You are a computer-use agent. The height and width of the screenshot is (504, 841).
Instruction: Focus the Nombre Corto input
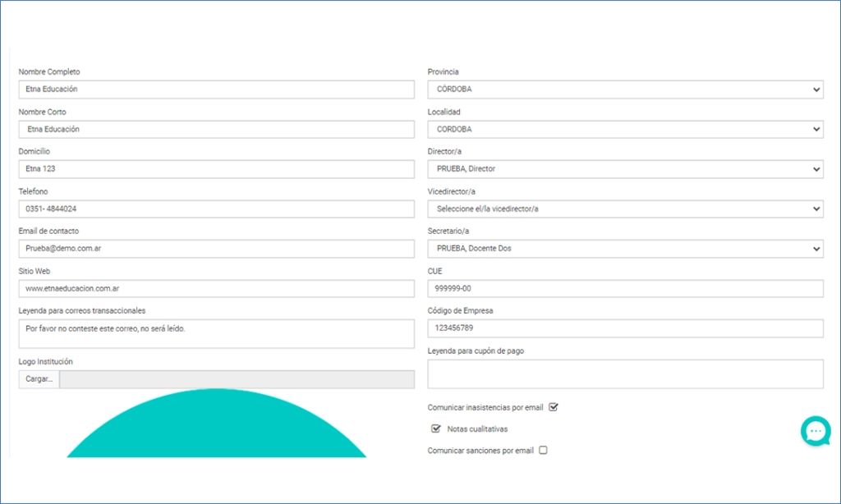[216, 129]
